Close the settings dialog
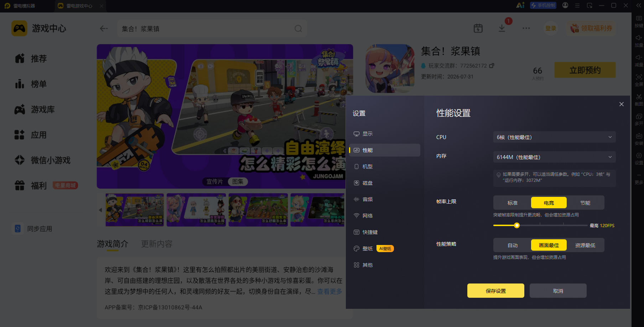Image resolution: width=644 pixels, height=327 pixels. pyautogui.click(x=622, y=104)
